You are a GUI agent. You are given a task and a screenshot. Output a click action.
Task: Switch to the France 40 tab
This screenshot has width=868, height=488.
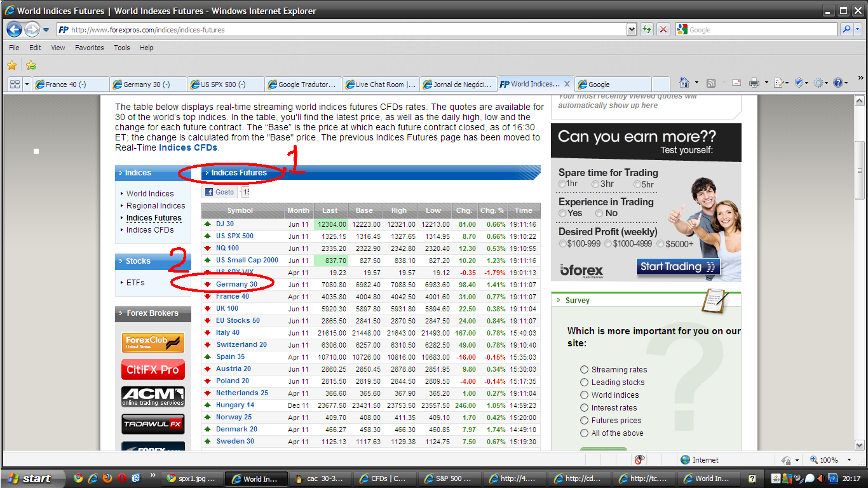pos(71,84)
